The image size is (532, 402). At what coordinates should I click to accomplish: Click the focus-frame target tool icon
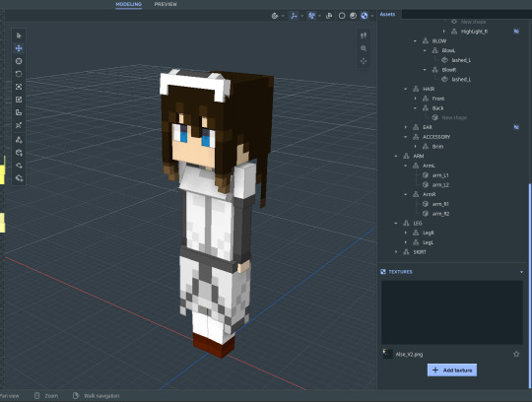[19, 87]
